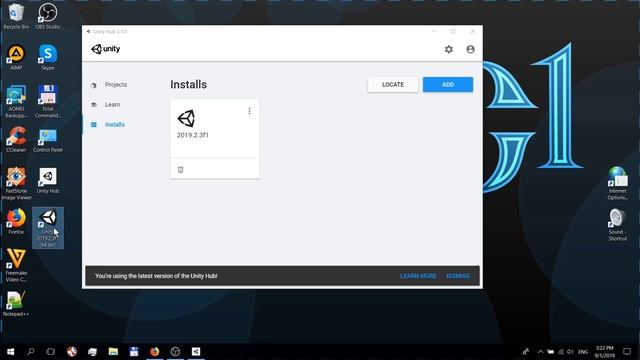Open the three-dot menu on 2019.2.3f1 card
Screen dimensions: 640x360
(249, 111)
